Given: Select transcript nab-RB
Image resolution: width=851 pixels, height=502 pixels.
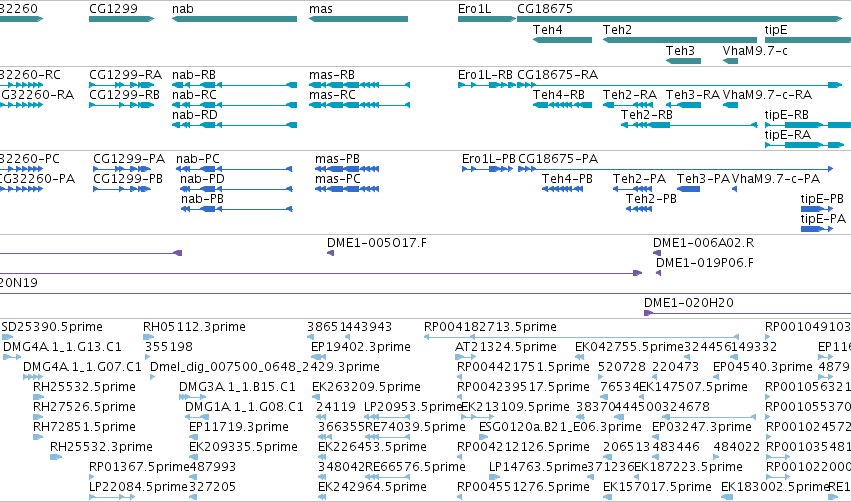Looking at the screenshot, I should click(x=234, y=85).
